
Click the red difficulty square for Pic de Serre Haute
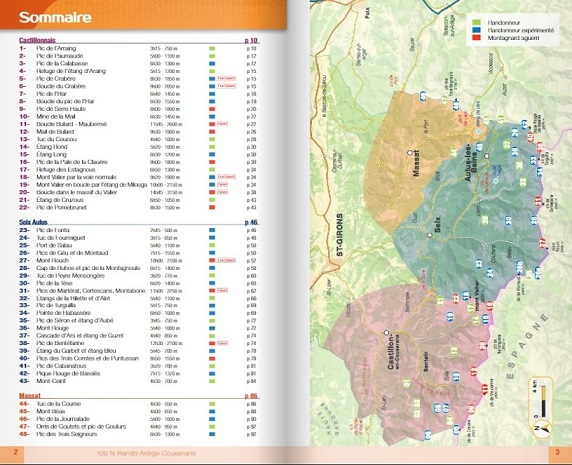[212, 109]
